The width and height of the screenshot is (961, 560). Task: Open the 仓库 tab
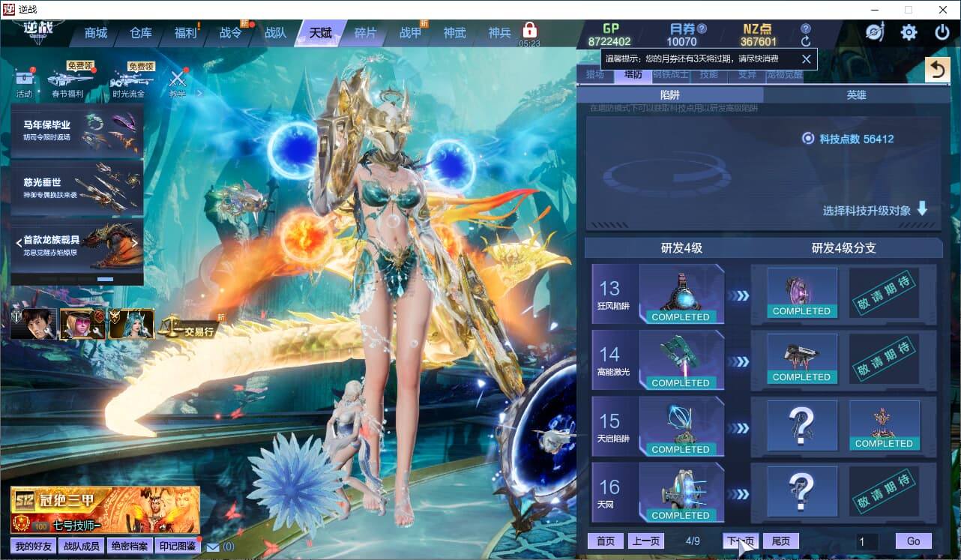141,33
